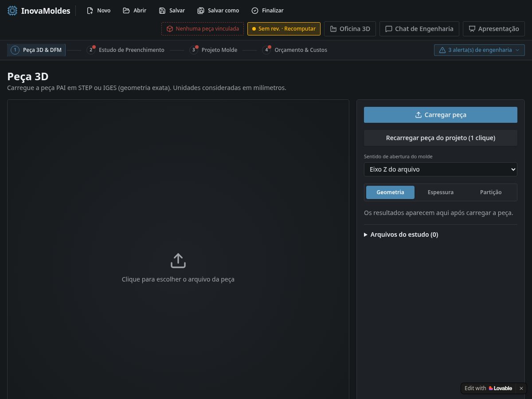Screen dimensions: 532x399
Task: Click the Finalizar check-circle icon
Action: pos(255,11)
